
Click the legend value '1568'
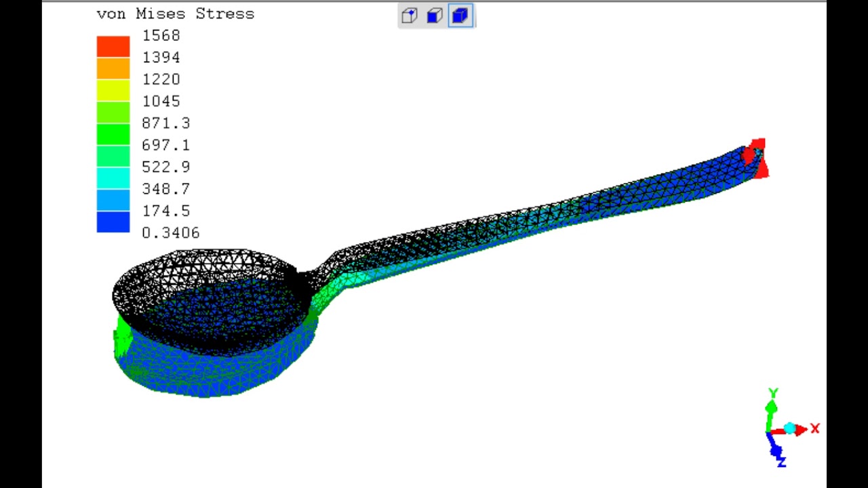(161, 35)
